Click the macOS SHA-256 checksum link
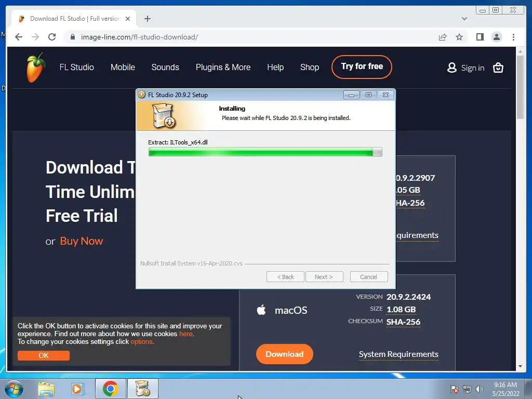 coord(403,322)
